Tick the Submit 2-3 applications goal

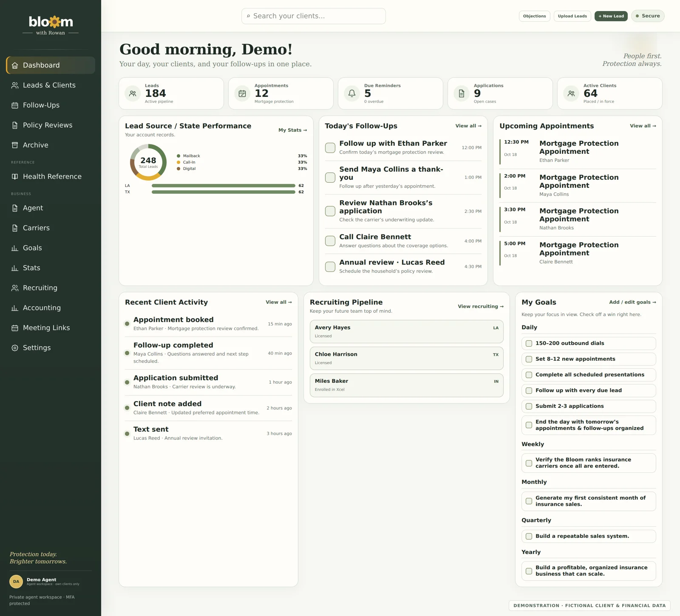coord(529,406)
